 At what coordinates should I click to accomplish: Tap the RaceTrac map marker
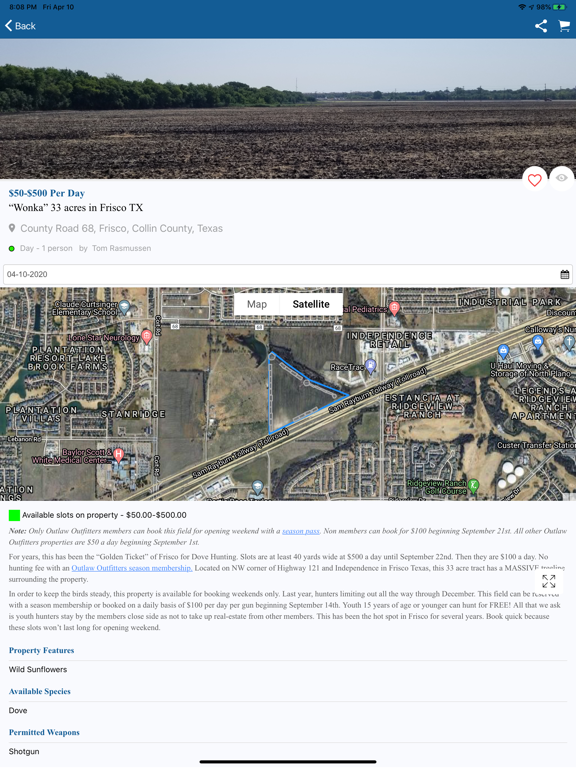[371, 366]
